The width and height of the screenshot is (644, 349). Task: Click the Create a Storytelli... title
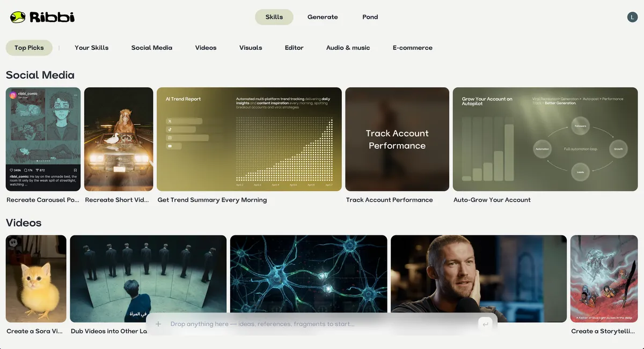(x=604, y=331)
